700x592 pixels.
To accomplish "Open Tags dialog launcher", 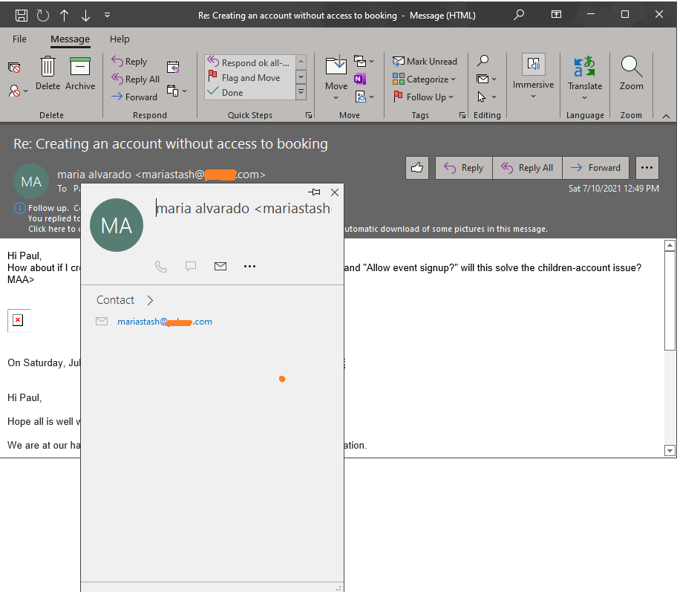I will pos(462,115).
